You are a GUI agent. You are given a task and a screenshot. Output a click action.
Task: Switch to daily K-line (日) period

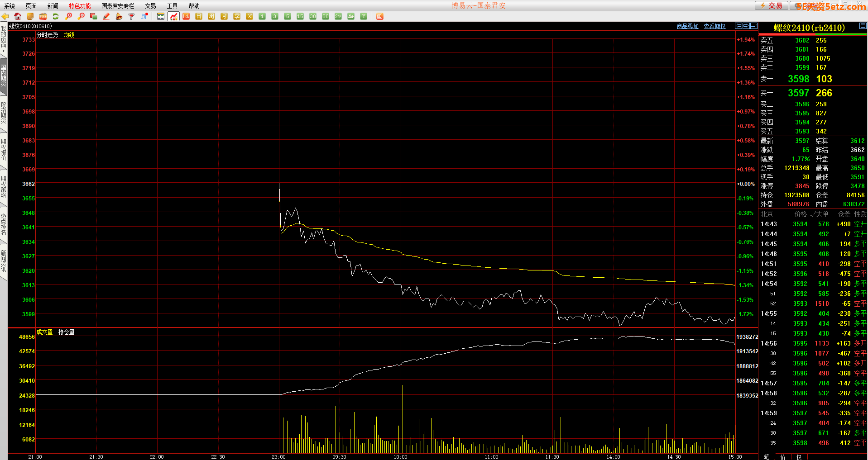(199, 16)
